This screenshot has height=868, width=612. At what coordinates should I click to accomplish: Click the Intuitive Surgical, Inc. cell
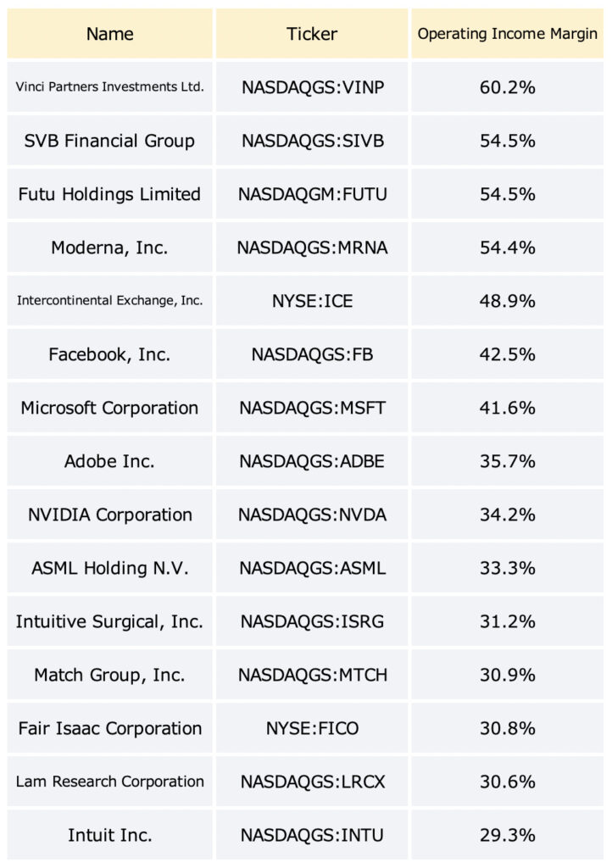[109, 621]
